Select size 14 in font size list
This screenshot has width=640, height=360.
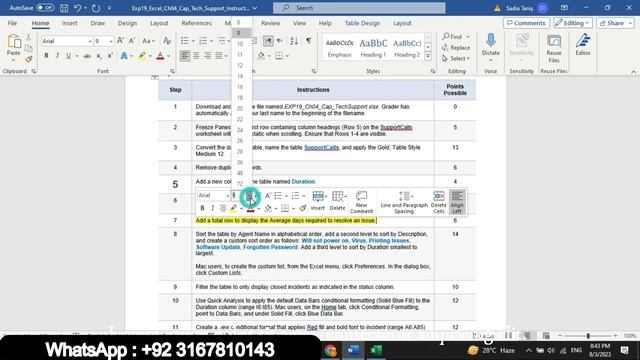pos(240,76)
